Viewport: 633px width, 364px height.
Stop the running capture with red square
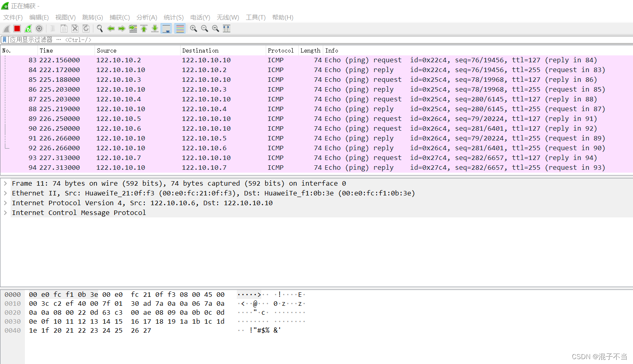click(17, 29)
